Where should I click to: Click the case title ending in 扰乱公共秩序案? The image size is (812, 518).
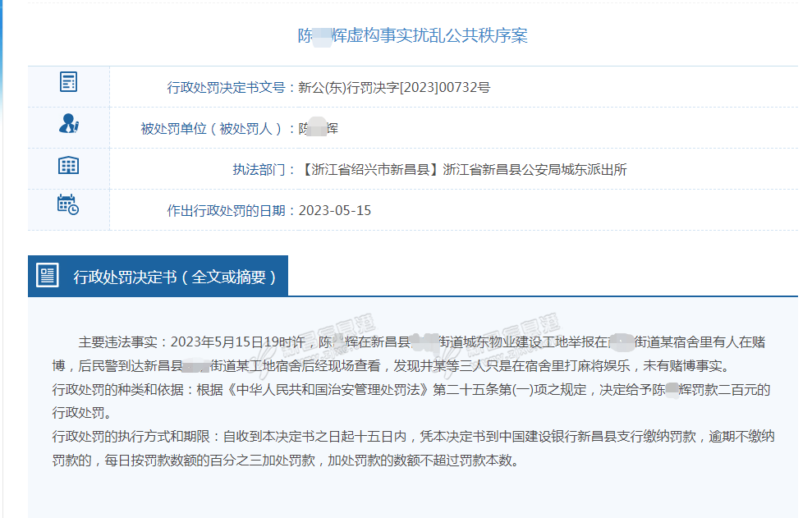click(412, 35)
